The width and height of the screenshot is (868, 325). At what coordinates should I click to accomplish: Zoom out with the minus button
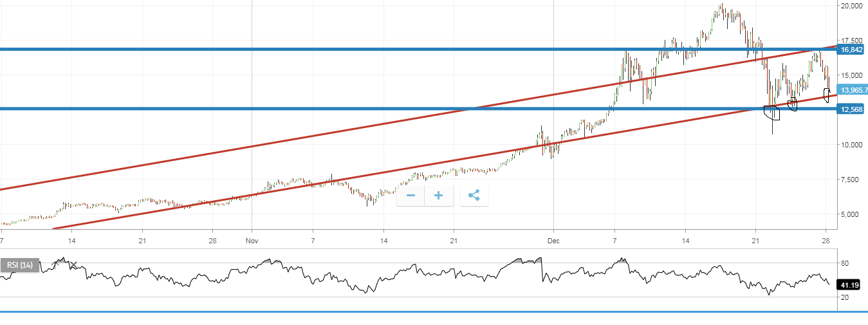pos(411,196)
